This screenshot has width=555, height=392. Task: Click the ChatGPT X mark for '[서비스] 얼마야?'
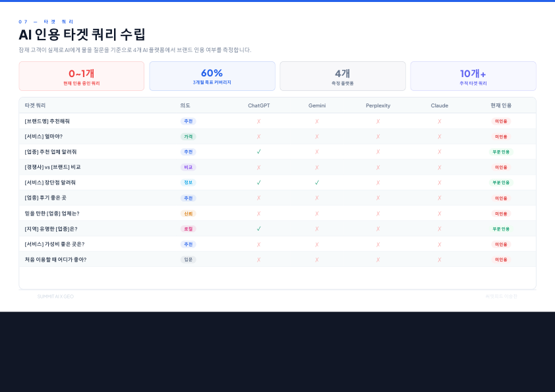[259, 136]
